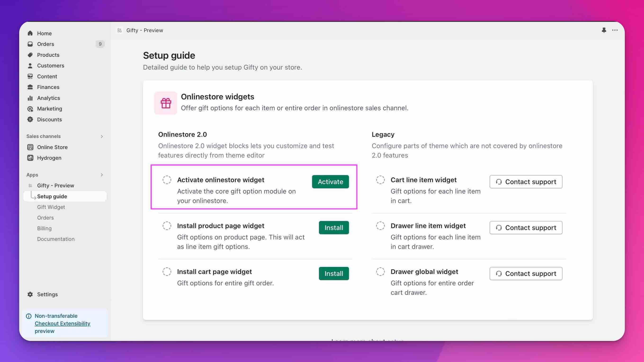Expand the Sales channels chevron
This screenshot has width=644, height=362.
pos(102,137)
